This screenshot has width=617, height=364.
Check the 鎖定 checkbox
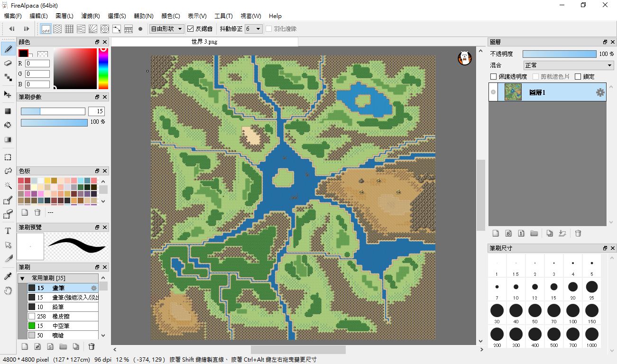[x=578, y=76]
